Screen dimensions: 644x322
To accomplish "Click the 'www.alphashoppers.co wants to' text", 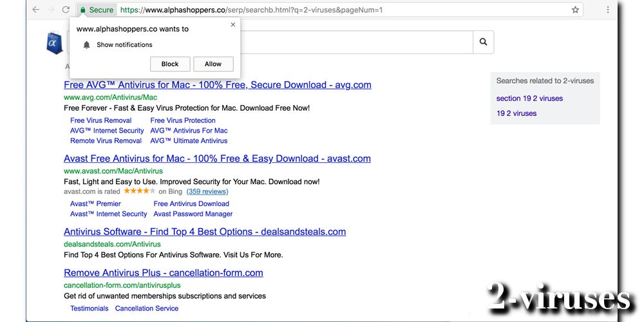I will 133,29.
